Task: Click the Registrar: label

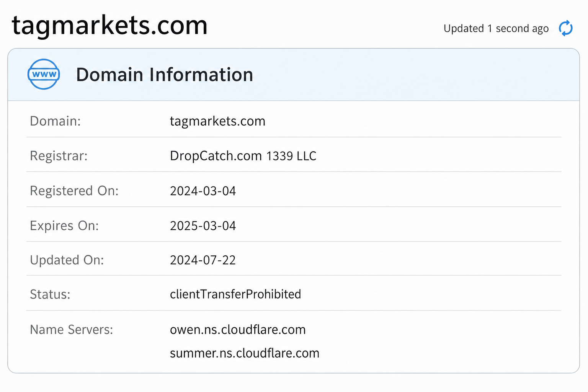Action: (59, 156)
